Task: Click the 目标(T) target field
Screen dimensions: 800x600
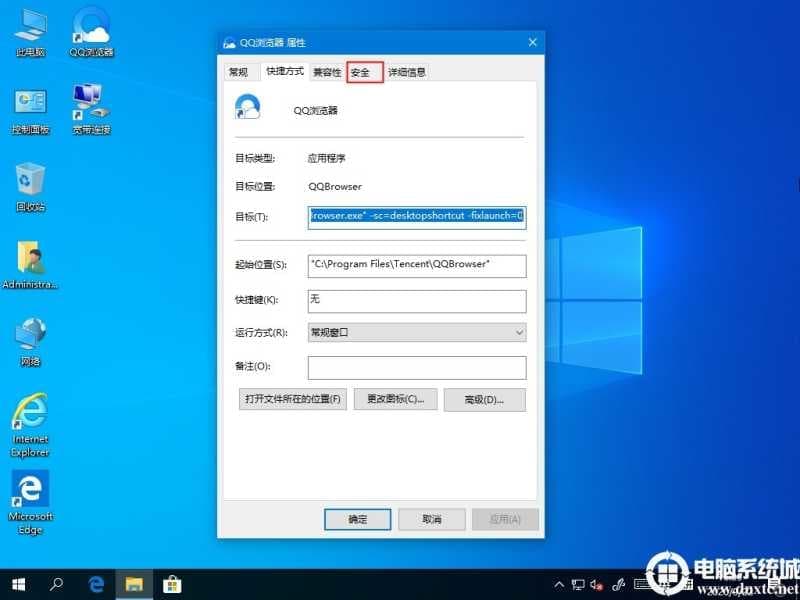Action: click(x=417, y=217)
